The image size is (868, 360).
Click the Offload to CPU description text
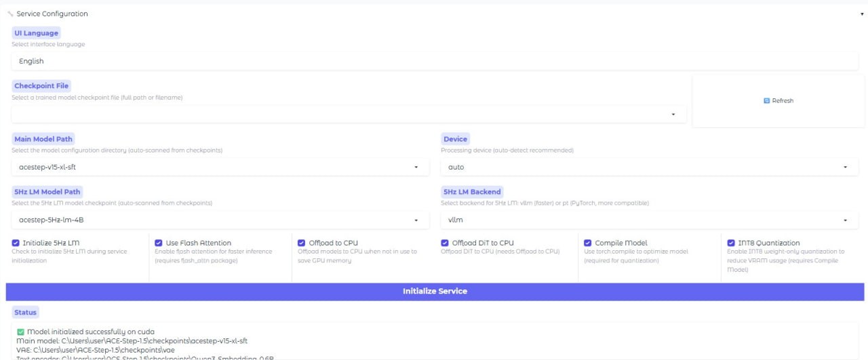coord(357,256)
